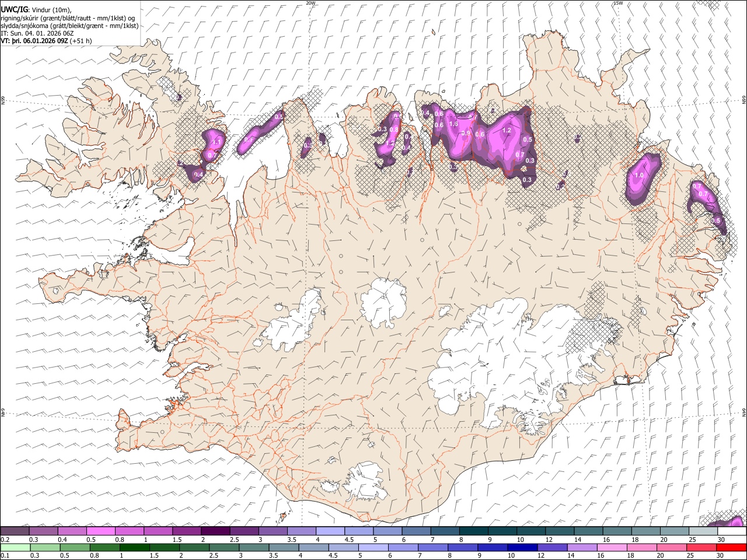Click the 'IT: Sun. 04. 01. 2026 06Z' line

point(37,33)
